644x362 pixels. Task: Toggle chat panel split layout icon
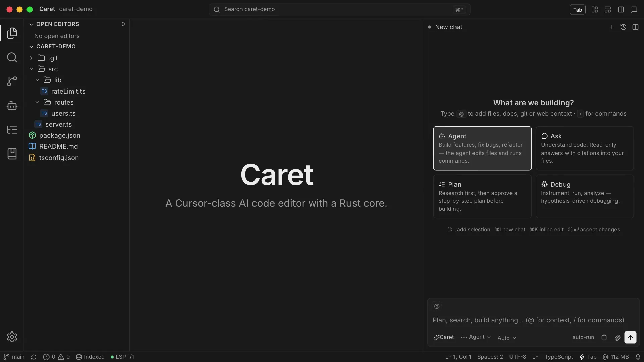[635, 27]
